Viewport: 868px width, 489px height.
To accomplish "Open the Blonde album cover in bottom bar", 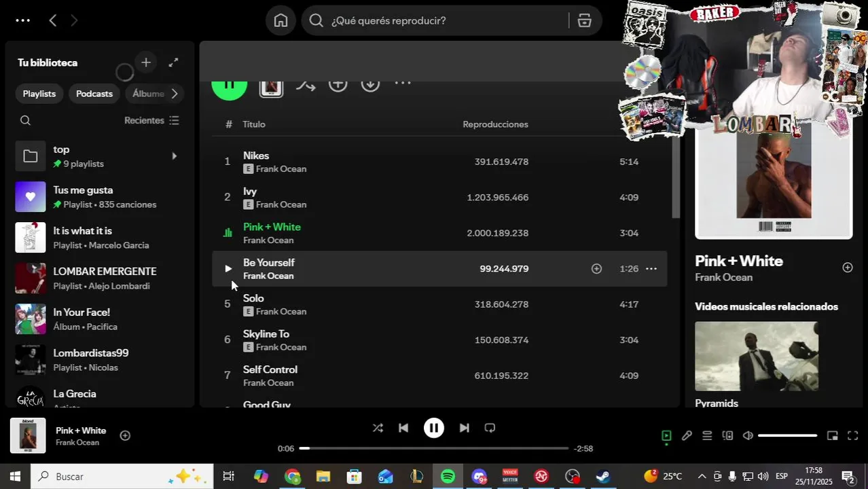I will (28, 435).
